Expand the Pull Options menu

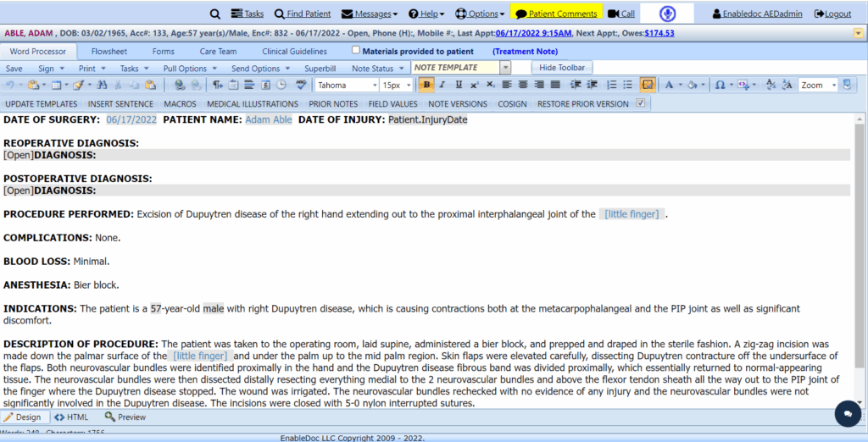190,69
